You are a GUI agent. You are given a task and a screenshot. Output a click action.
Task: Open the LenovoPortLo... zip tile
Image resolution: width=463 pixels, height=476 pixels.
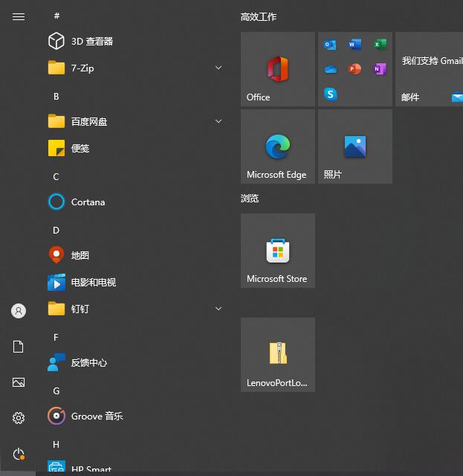pos(277,355)
